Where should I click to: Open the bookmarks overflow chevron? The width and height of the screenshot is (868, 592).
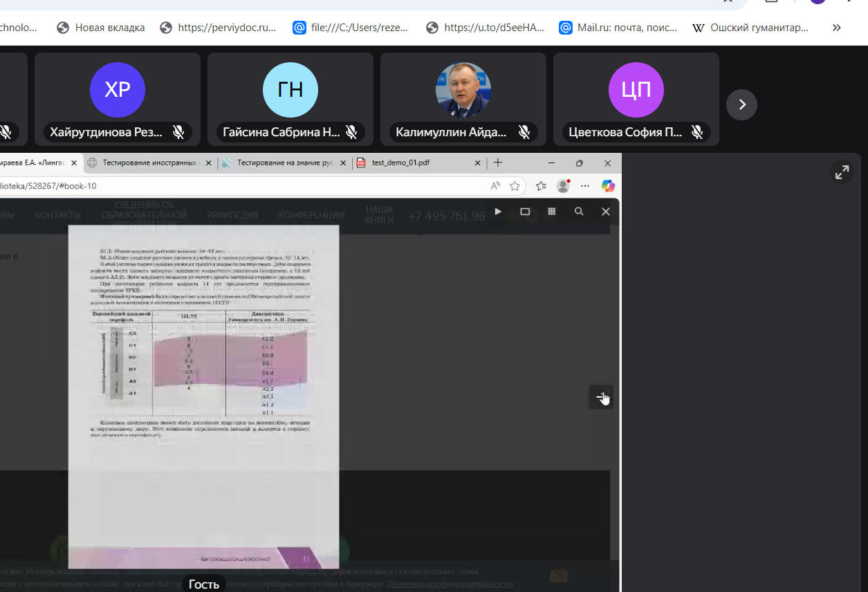[x=836, y=28]
